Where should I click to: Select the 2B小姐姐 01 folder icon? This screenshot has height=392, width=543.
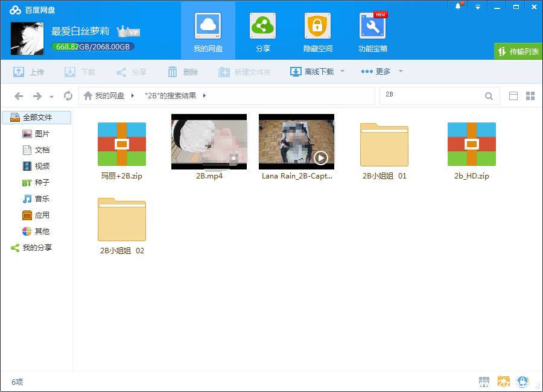384,145
